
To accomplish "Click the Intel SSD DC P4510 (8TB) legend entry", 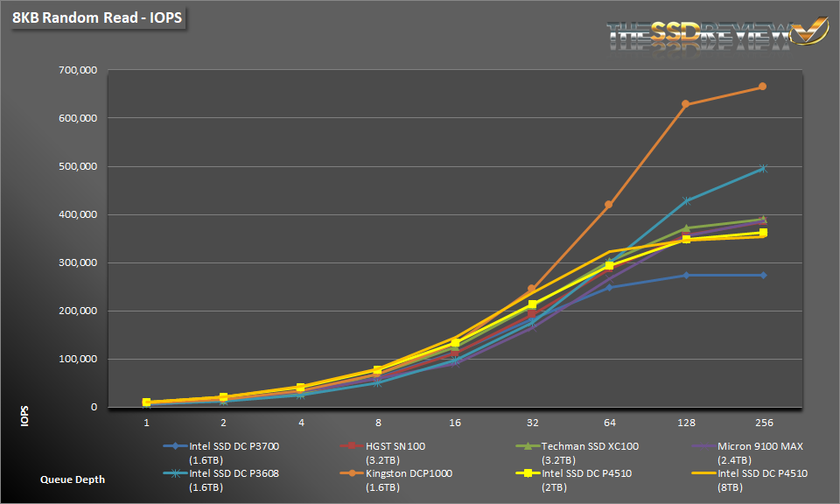I will click(750, 480).
